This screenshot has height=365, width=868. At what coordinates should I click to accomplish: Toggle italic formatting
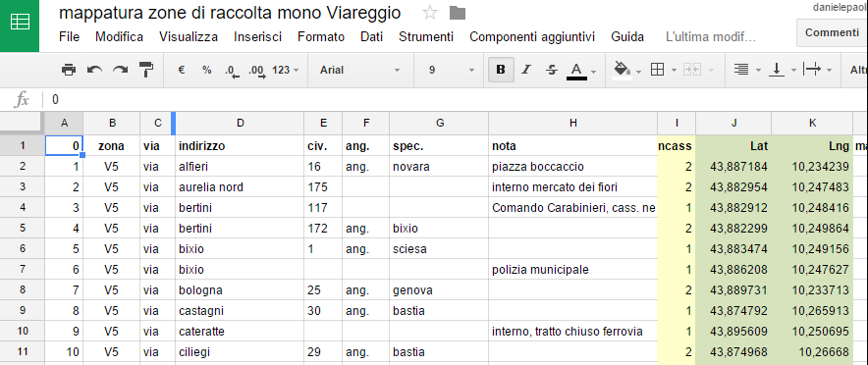point(526,70)
